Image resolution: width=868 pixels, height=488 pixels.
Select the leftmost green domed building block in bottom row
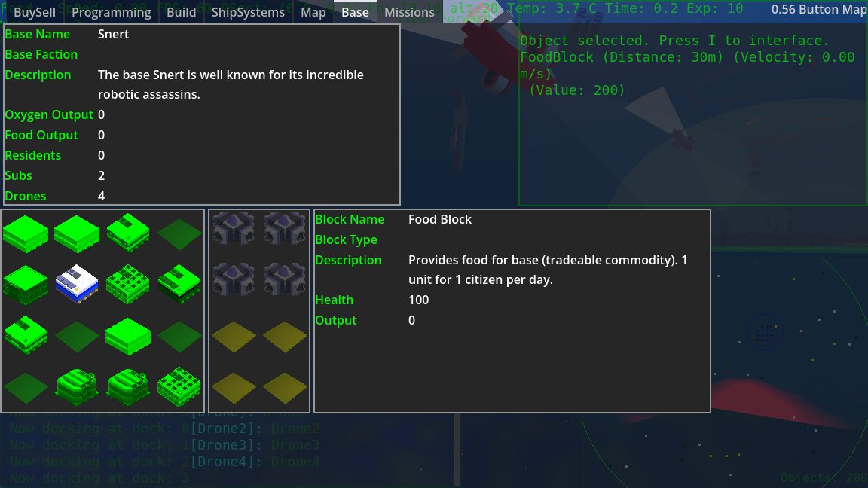(77, 386)
